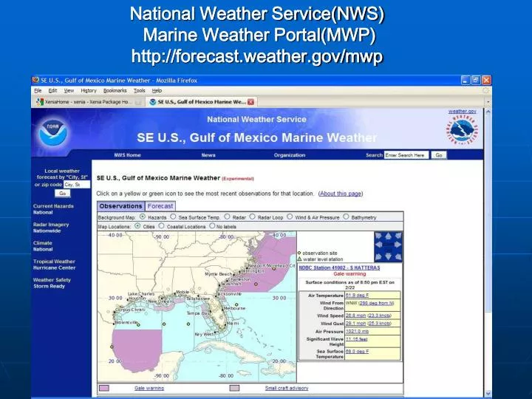This screenshot has width=532, height=399.
Task: Click the search Go button
Action: [439, 155]
